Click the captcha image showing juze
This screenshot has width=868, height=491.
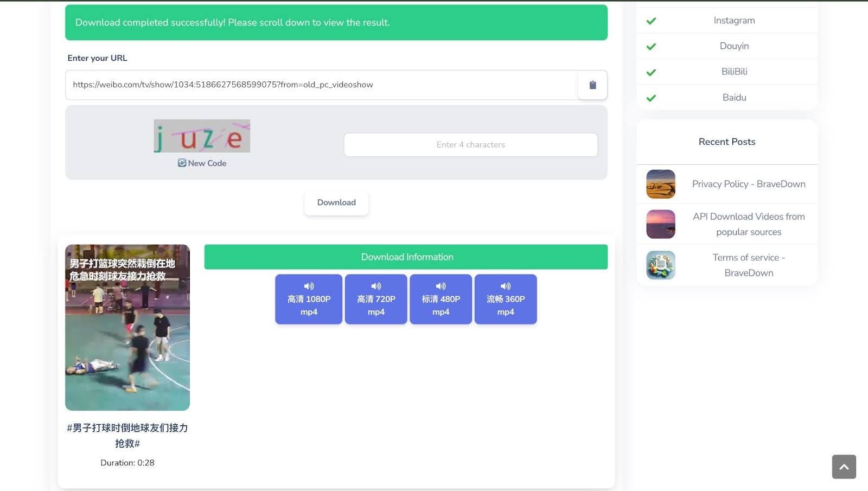pyautogui.click(x=202, y=136)
